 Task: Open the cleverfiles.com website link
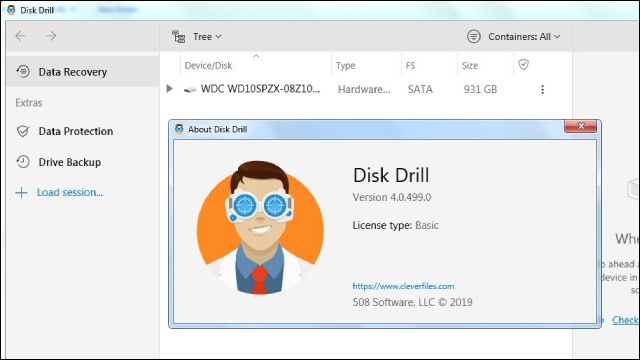pos(403,286)
